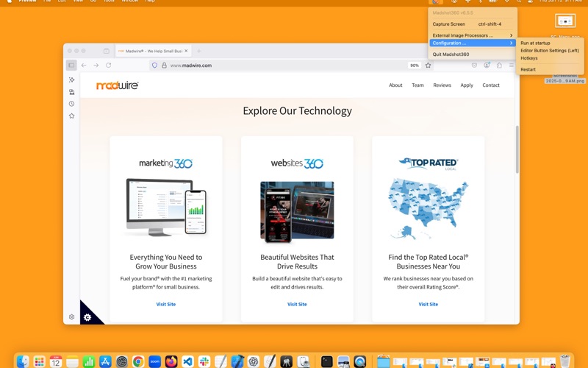The image size is (588, 368).
Task: Go to the Reviews nav link
Action: [442, 85]
